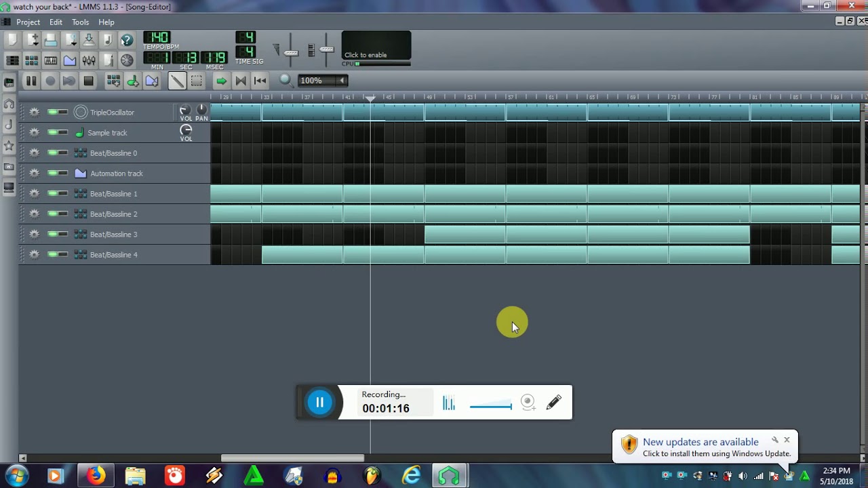Open My Home star sidebar tab
The height and width of the screenshot is (488, 868).
coord(9,146)
